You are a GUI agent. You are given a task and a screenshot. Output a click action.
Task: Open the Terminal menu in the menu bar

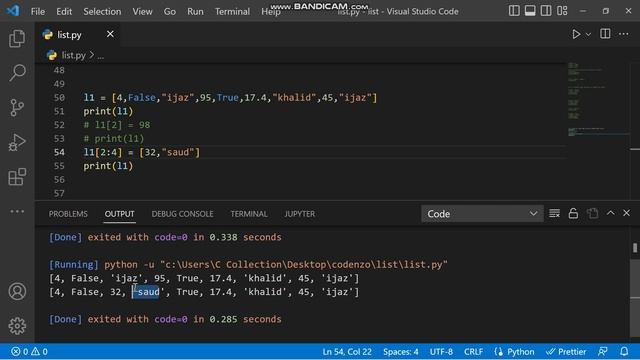point(232,11)
